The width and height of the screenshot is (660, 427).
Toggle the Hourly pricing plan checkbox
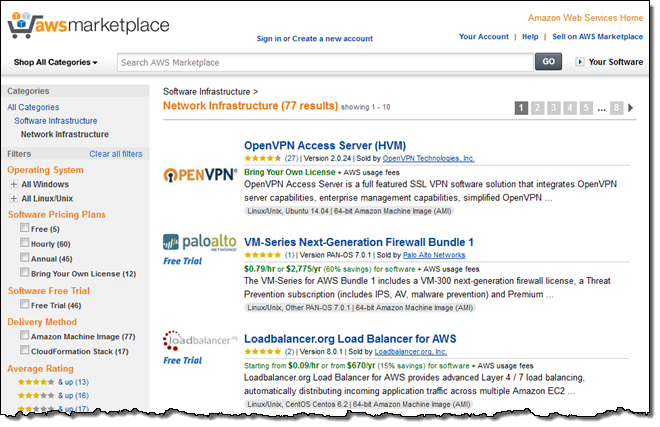click(x=25, y=243)
